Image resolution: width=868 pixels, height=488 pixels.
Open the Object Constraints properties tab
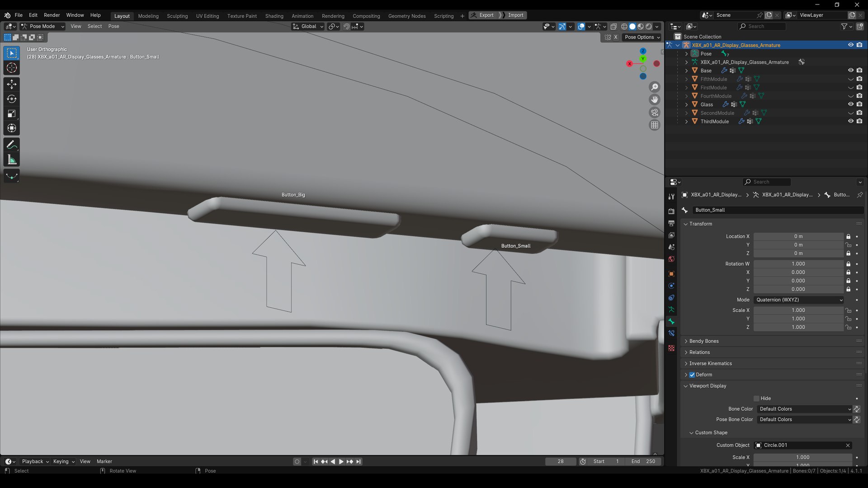click(x=671, y=298)
